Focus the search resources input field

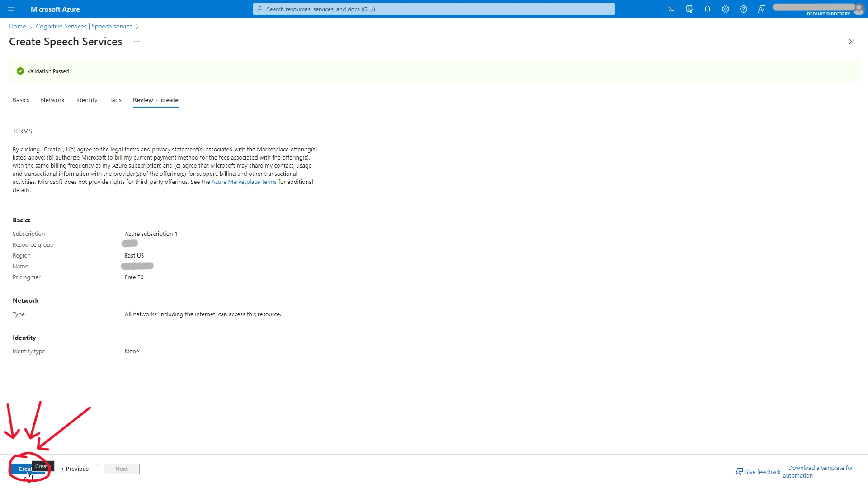[x=434, y=9]
